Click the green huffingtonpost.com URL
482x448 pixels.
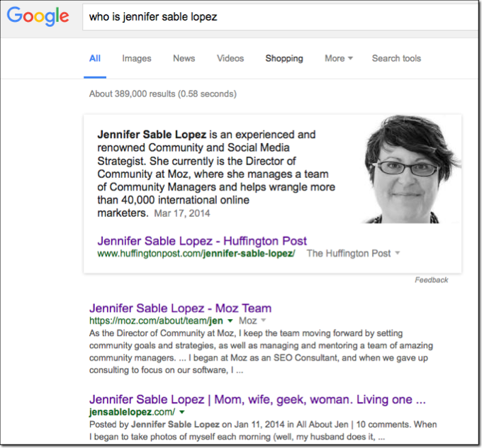click(x=196, y=254)
